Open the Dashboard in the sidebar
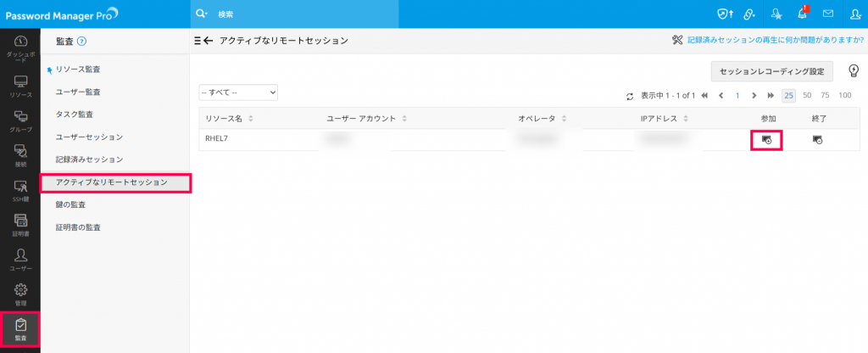868x353 pixels. [x=20, y=48]
